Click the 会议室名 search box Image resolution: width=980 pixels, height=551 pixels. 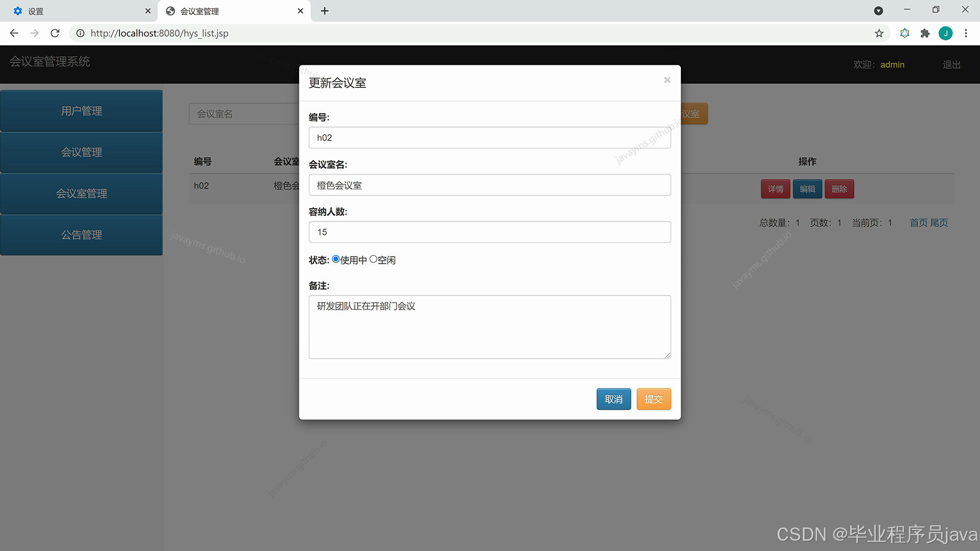pos(244,114)
